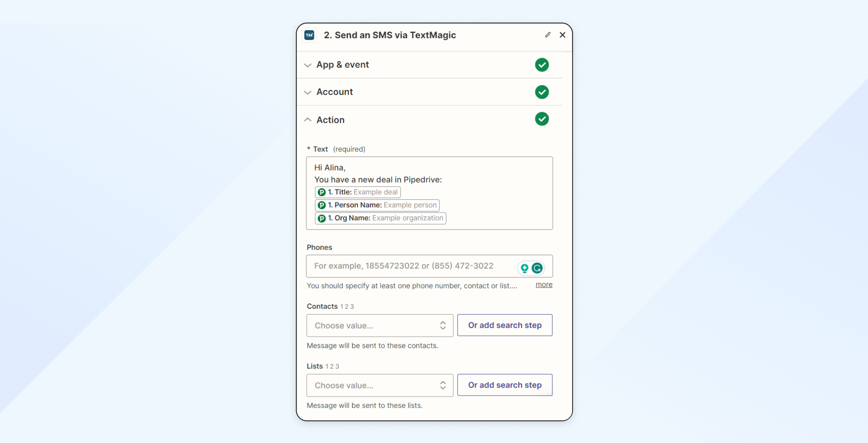Click the Contacts field label
This screenshot has width=868, height=443.
[x=322, y=306]
